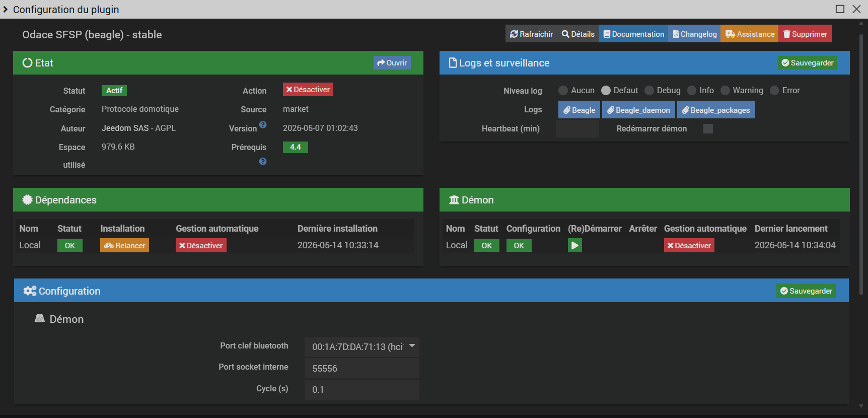This screenshot has width=868, height=418.
Task: Click the Démon panel bank icon
Action: coord(454,200)
